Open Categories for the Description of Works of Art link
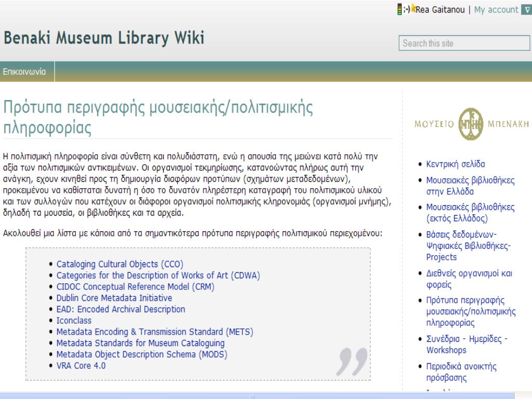Image resolution: width=532 pixels, height=399 pixels. tap(158, 275)
